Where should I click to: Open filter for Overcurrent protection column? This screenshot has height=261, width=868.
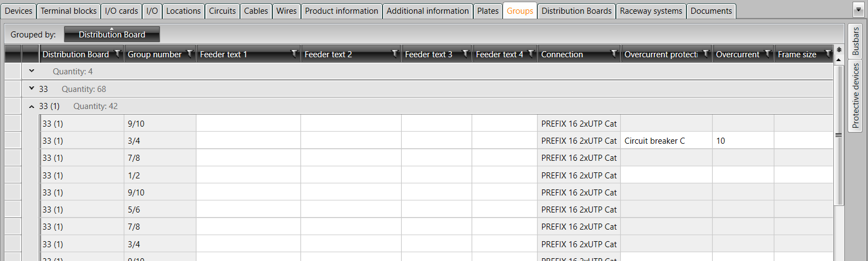[x=706, y=53]
